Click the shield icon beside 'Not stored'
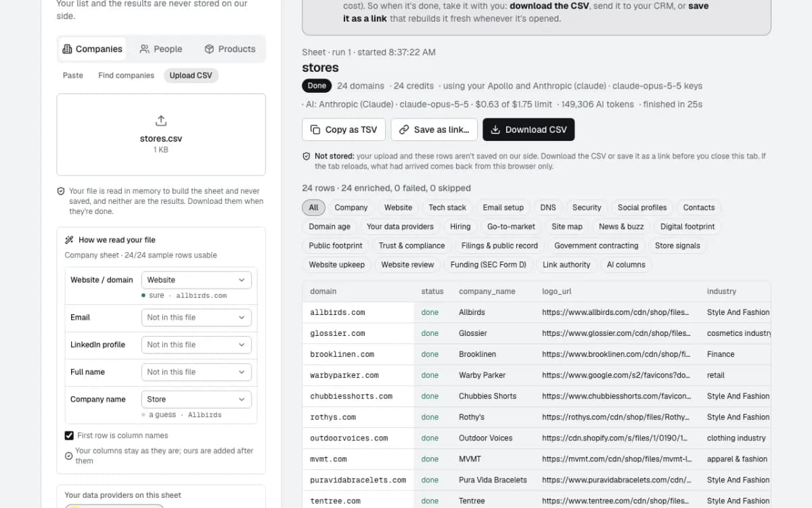The image size is (812, 508). pyautogui.click(x=307, y=156)
